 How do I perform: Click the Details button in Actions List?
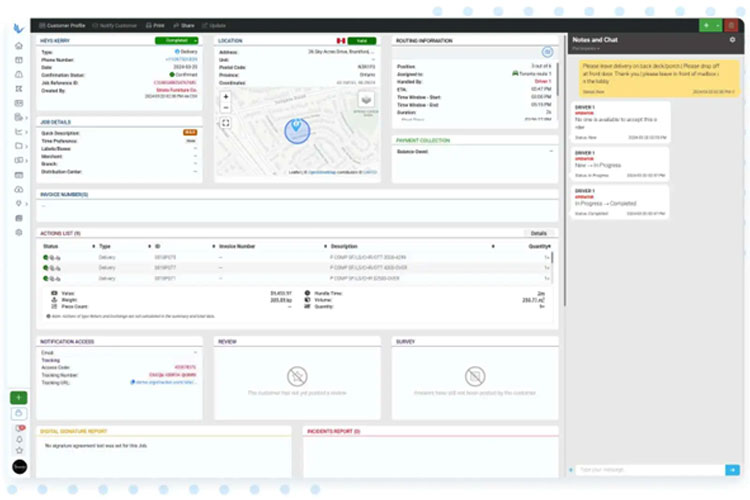click(x=539, y=233)
